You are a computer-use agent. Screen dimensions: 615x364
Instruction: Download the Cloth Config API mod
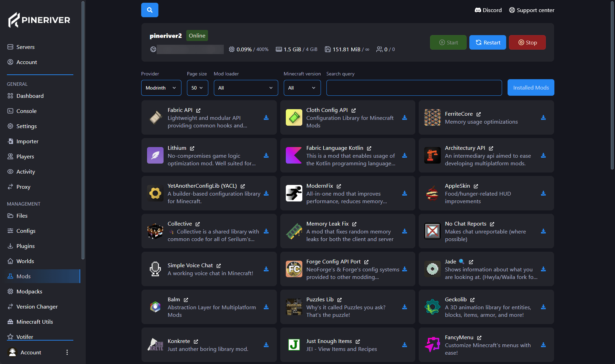point(405,117)
